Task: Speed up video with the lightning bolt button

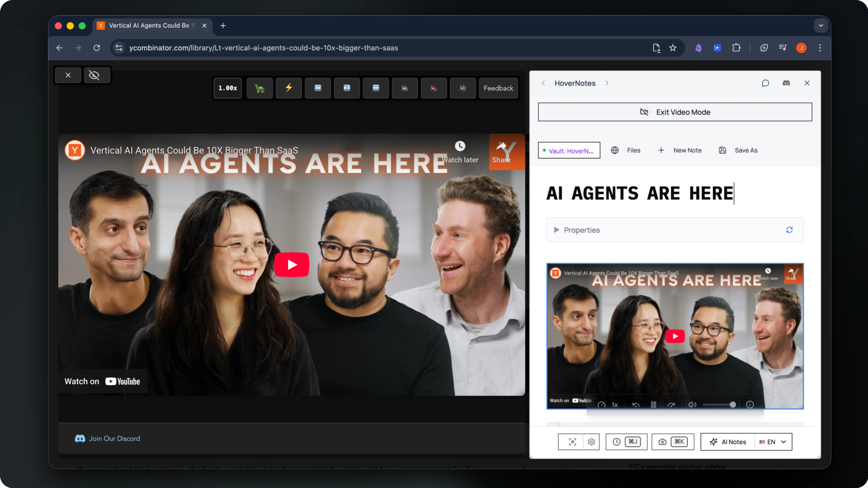Action: [289, 88]
